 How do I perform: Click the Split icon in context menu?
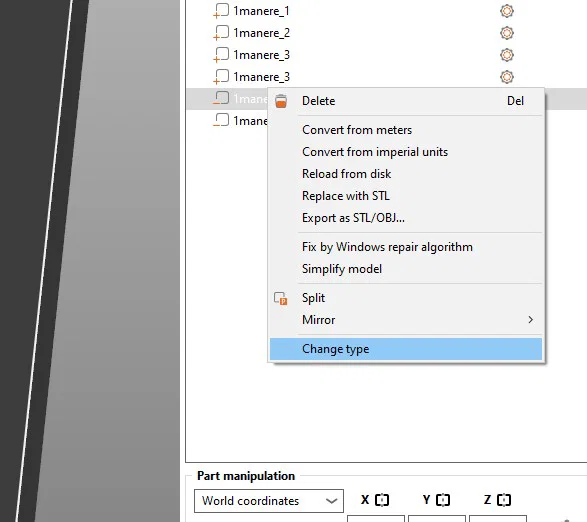[x=281, y=298]
